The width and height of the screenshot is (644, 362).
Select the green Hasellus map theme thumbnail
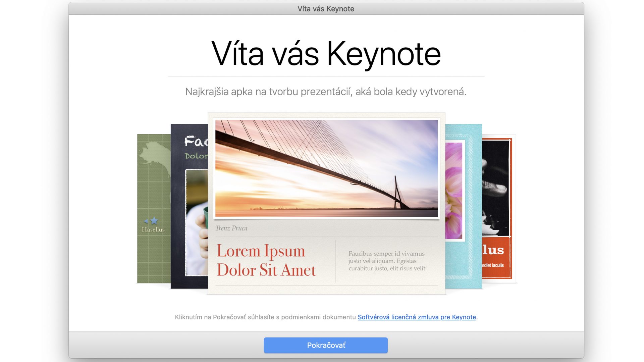[x=154, y=208]
